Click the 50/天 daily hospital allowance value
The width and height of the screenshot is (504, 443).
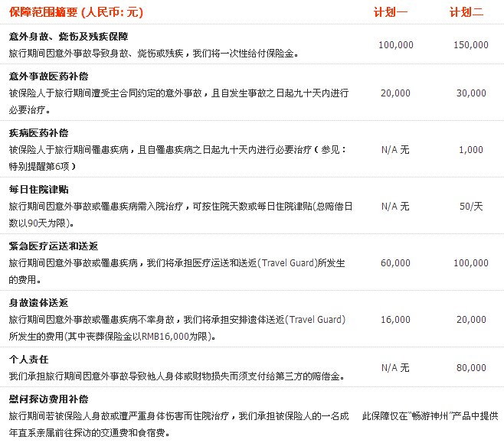(471, 207)
